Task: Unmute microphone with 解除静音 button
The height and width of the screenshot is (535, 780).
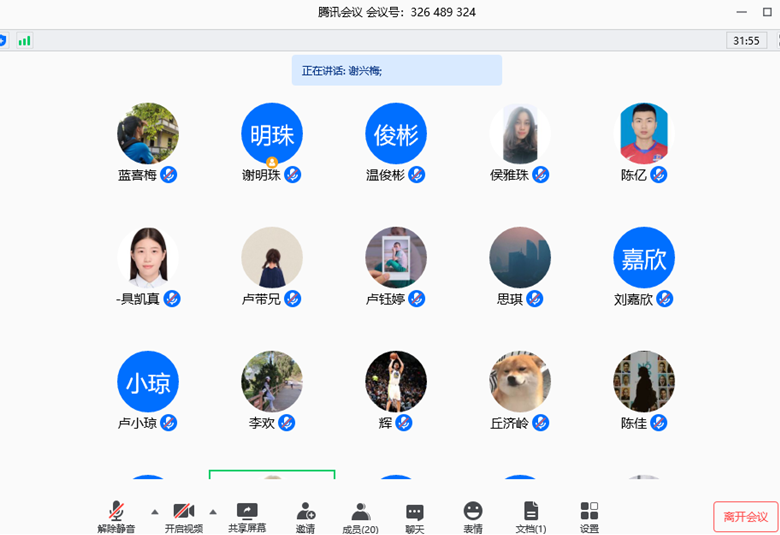Action: coord(117,516)
